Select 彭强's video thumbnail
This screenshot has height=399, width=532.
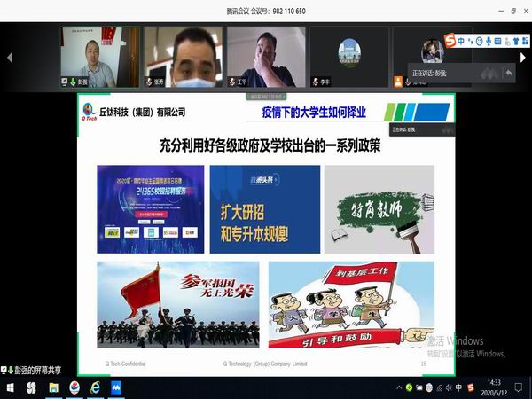(x=99, y=57)
